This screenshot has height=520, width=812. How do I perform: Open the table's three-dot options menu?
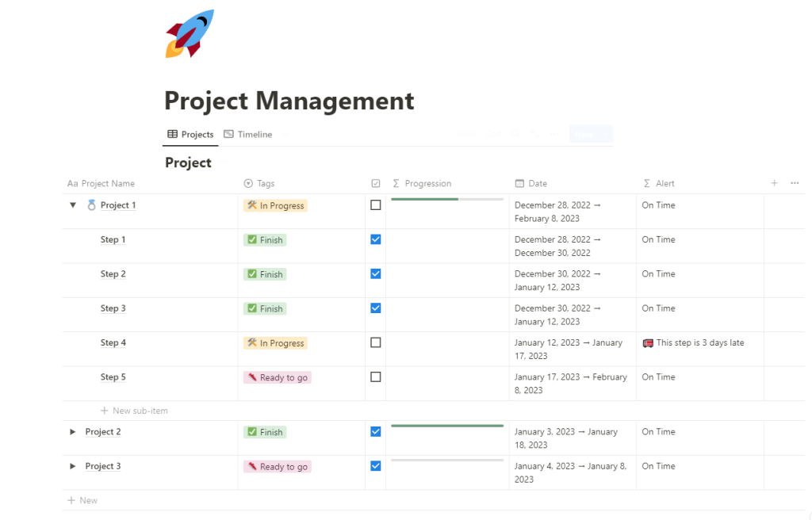(795, 183)
